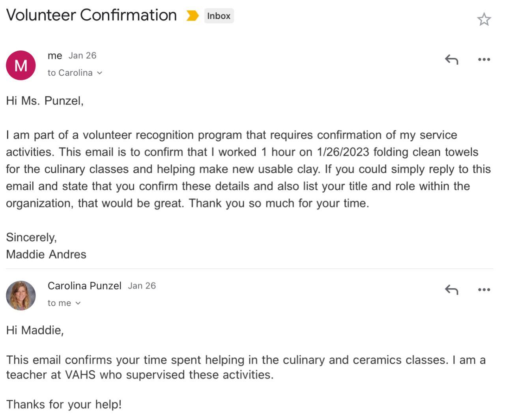505x420 pixels.
Task: Click the "Hi Ms. Punzel," greeting line
Action: [45, 101]
